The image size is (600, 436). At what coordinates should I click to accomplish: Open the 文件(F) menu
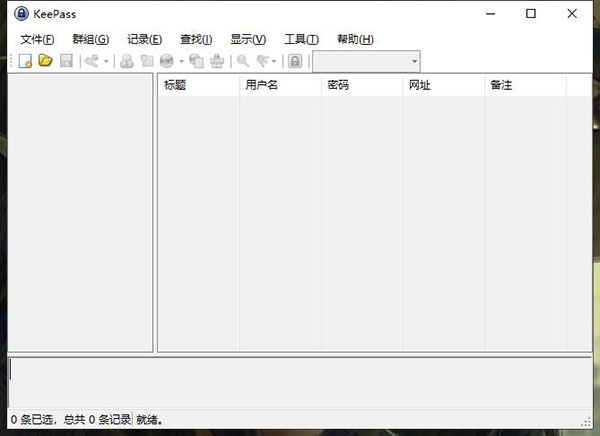37,39
